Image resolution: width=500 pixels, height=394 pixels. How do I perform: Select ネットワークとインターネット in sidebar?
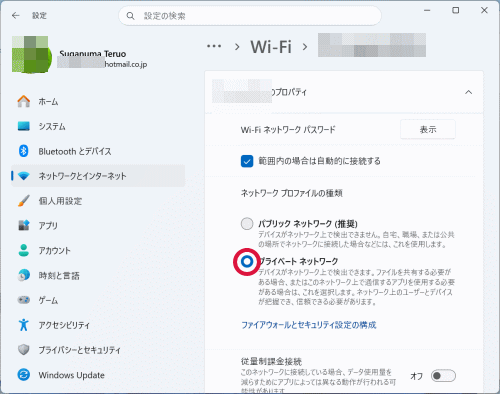pyautogui.click(x=98, y=176)
